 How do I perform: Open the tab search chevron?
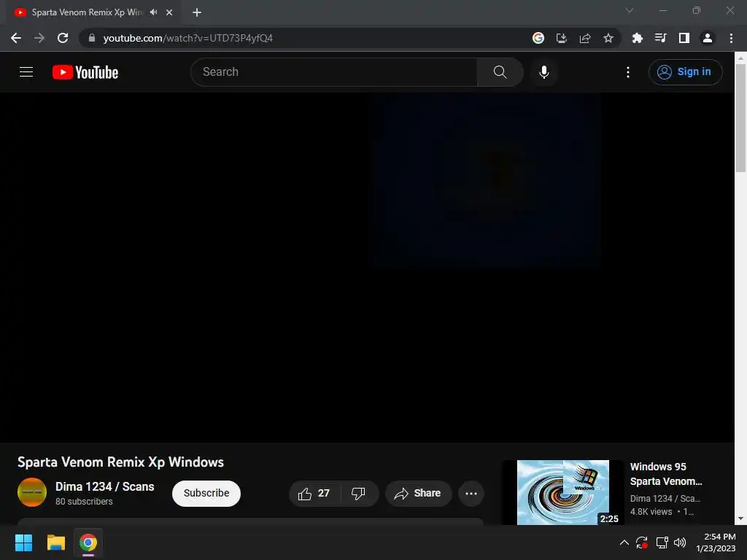(630, 10)
